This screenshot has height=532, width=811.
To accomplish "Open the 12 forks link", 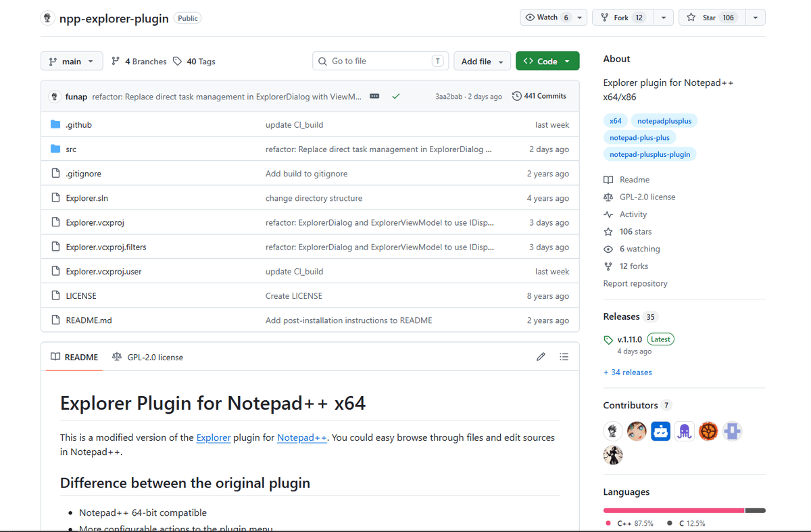I will tap(626, 266).
